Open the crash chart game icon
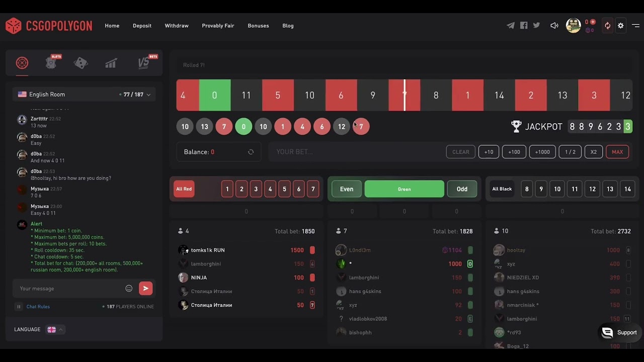644x362 pixels. [x=111, y=63]
